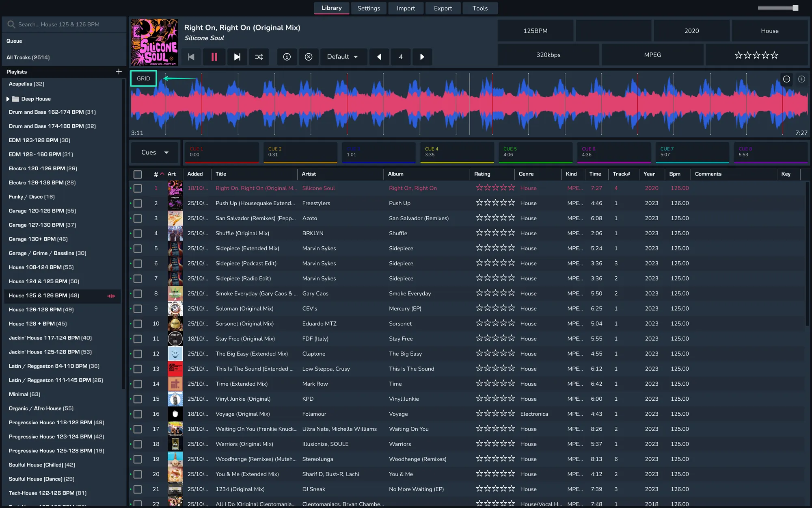This screenshot has height=508, width=812.
Task: Skip to the next track
Action: 237,57
